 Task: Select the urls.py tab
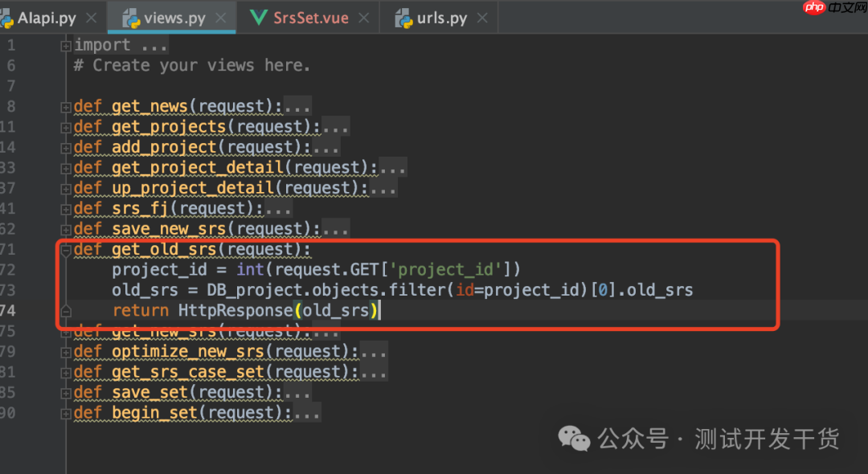point(442,18)
